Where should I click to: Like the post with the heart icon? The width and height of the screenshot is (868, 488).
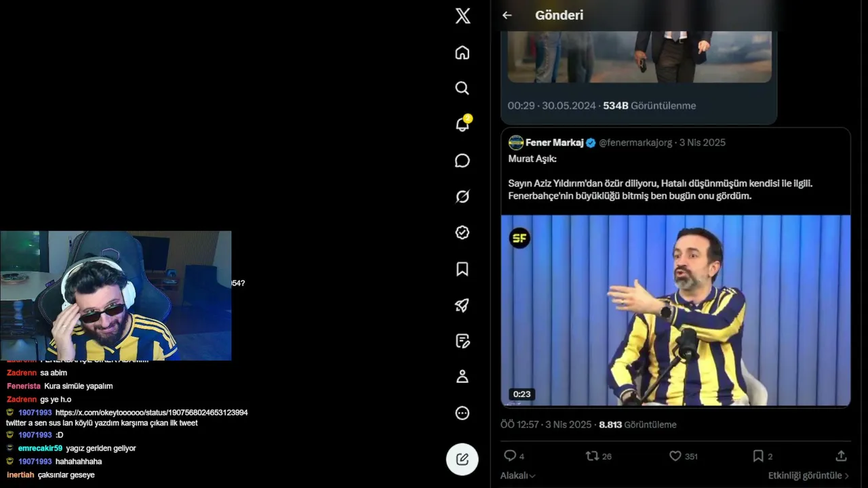point(675,456)
